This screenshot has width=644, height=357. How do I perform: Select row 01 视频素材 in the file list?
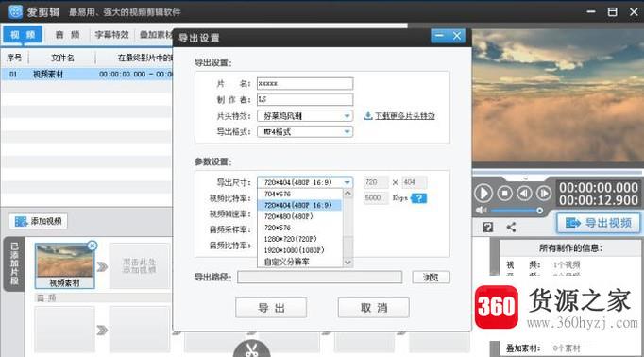87,75
